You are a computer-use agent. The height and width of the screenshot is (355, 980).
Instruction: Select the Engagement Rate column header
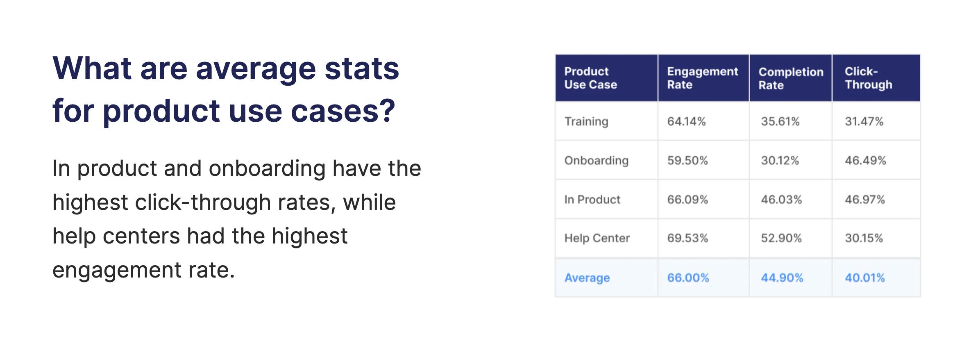[702, 78]
